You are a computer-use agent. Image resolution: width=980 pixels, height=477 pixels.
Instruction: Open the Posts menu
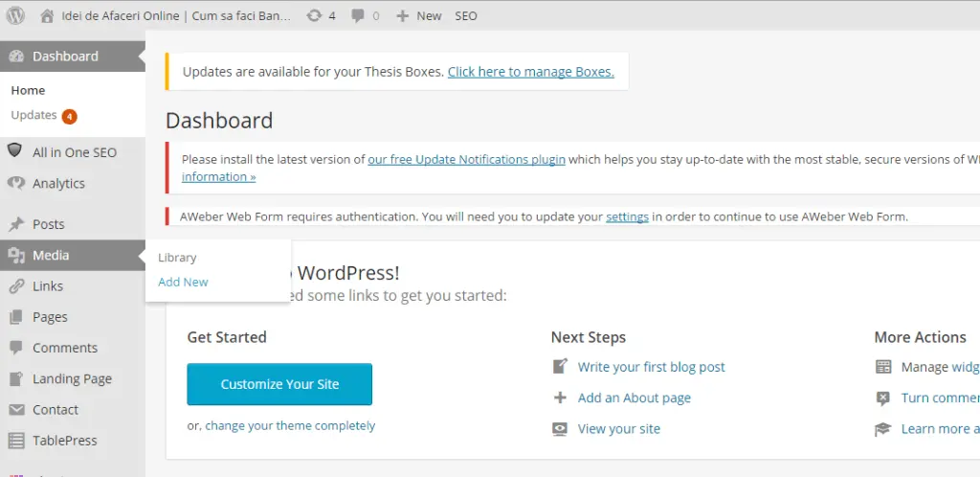pyautogui.click(x=73, y=224)
